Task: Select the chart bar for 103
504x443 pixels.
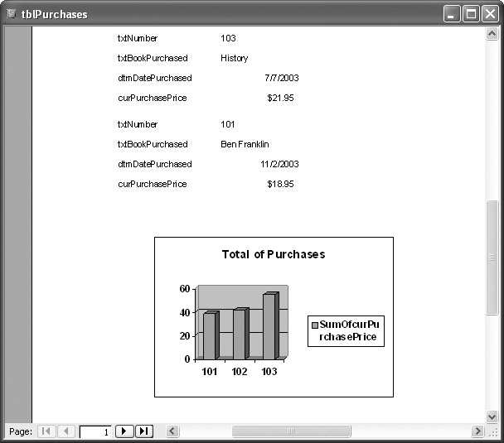Action: point(270,326)
